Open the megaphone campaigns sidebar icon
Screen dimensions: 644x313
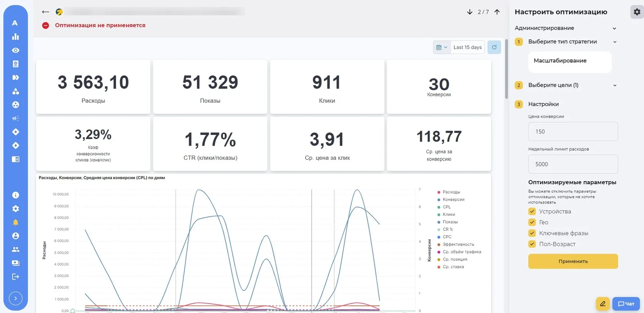click(15, 118)
